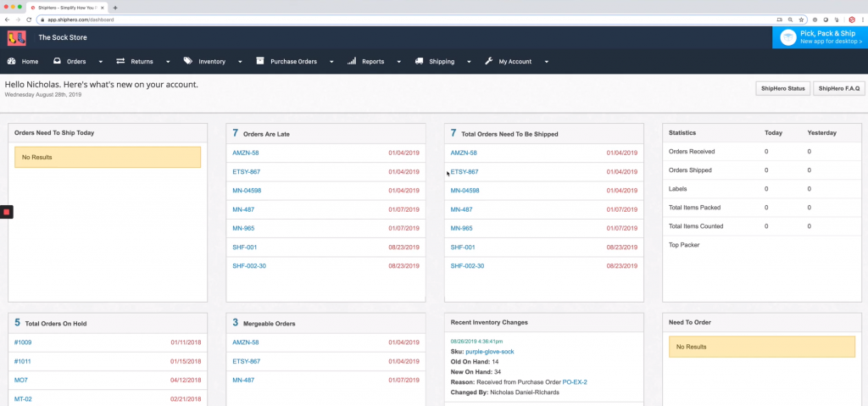Click the Changed By name Nicholas Daniel-Richards
This screenshot has height=406, width=868.
pyautogui.click(x=525, y=392)
